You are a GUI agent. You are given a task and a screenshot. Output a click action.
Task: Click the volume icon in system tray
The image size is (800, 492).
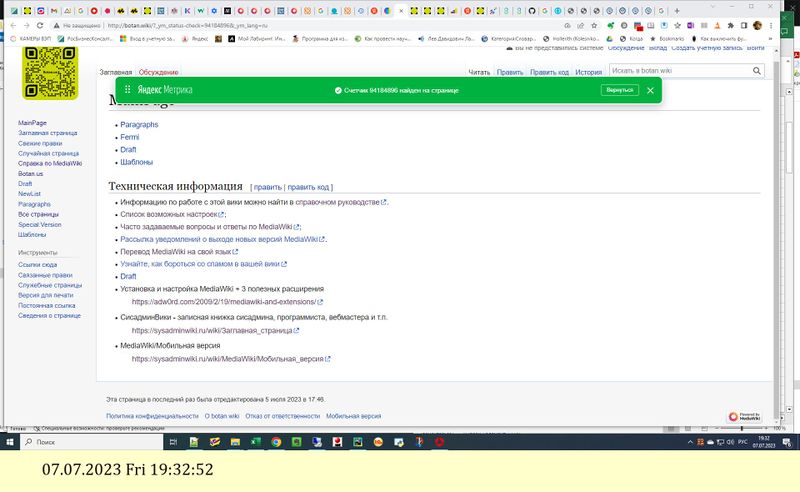tap(730, 442)
